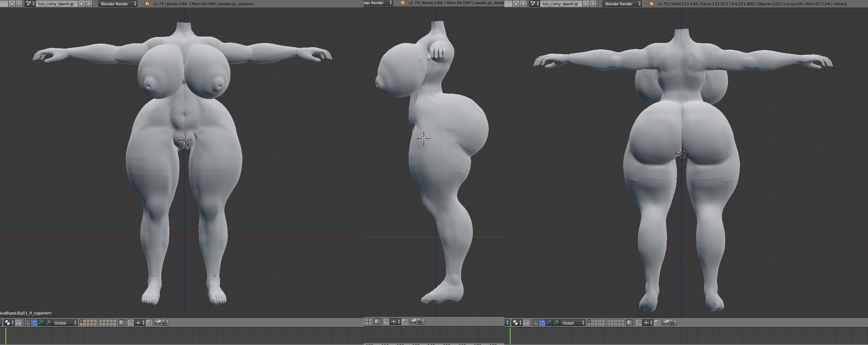This screenshot has height=345, width=868.
Task: Click "Faces:131,973" stat in right header
Action: pos(715,4)
